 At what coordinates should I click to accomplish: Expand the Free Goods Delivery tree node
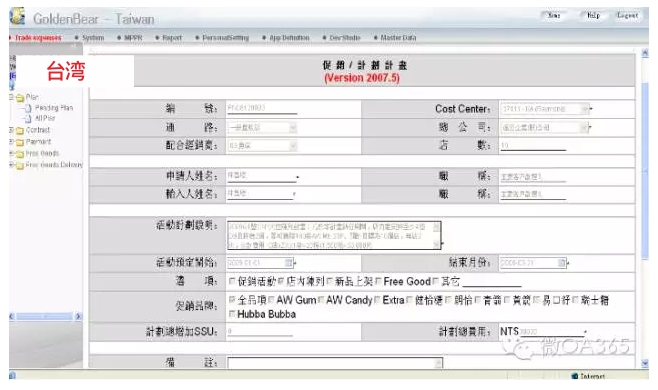[11, 165]
